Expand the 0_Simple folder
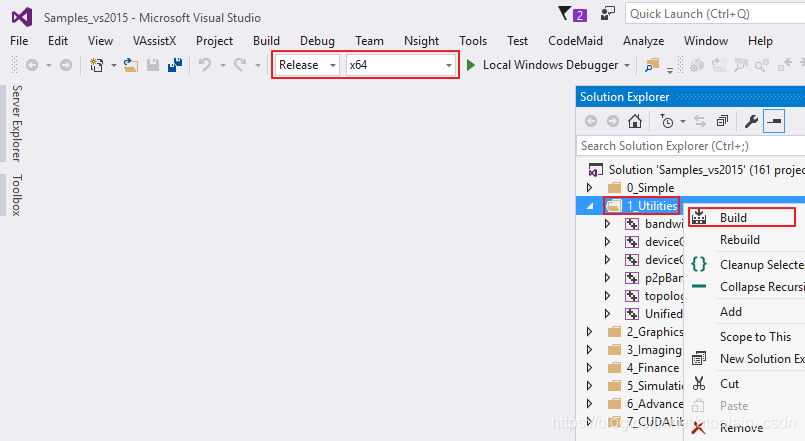 point(589,187)
